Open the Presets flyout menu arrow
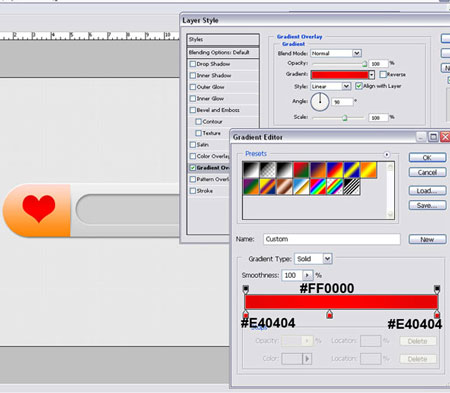Viewport: 450px width, 393px height. (x=387, y=154)
